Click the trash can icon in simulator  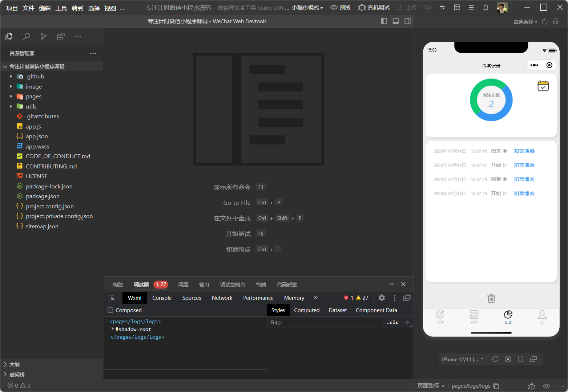point(491,298)
